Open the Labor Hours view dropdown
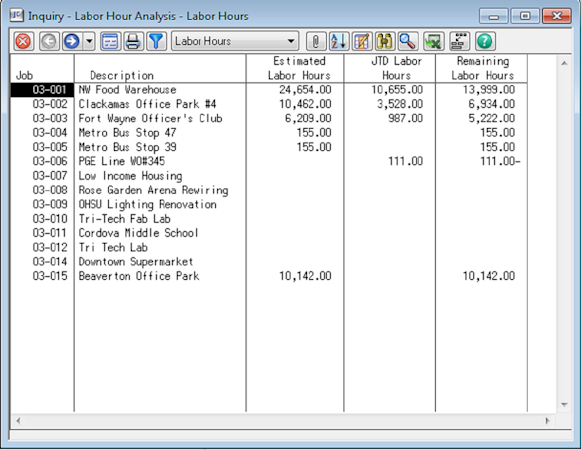The height and width of the screenshot is (450, 581). 235,41
